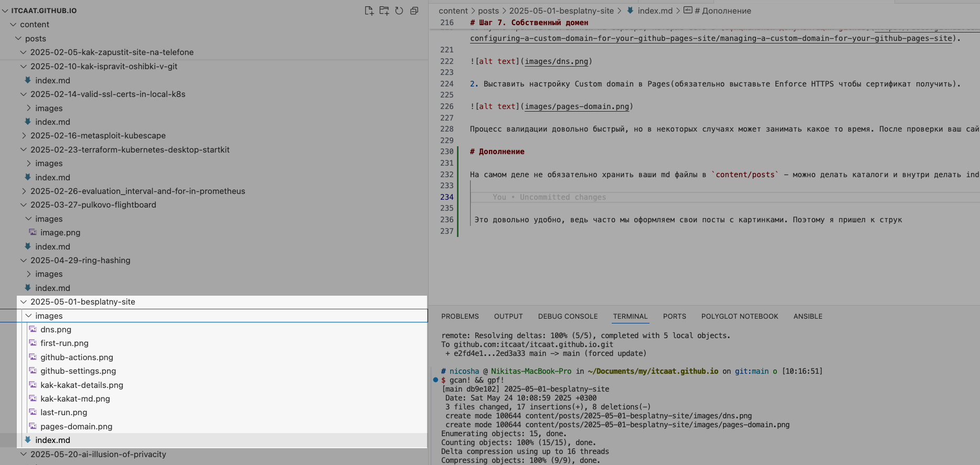Click kak-kakat-md.png file icon
This screenshot has height=465, width=980.
(33, 398)
